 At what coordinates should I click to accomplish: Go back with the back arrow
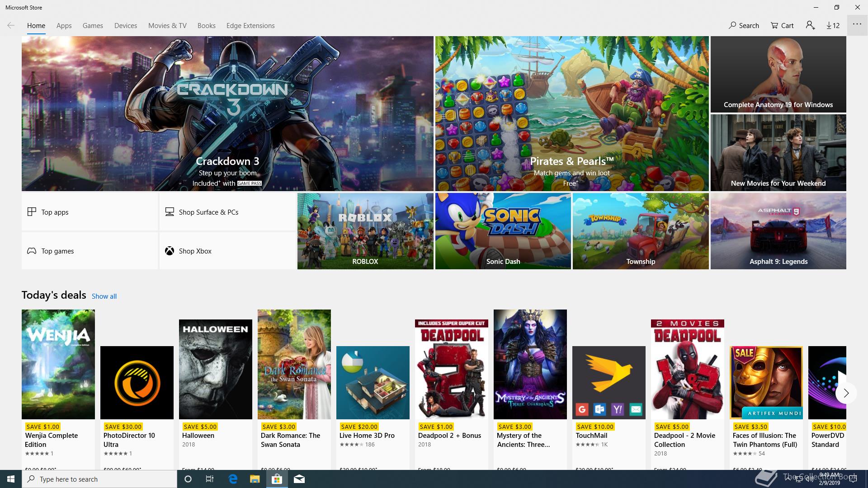pyautogui.click(x=11, y=25)
